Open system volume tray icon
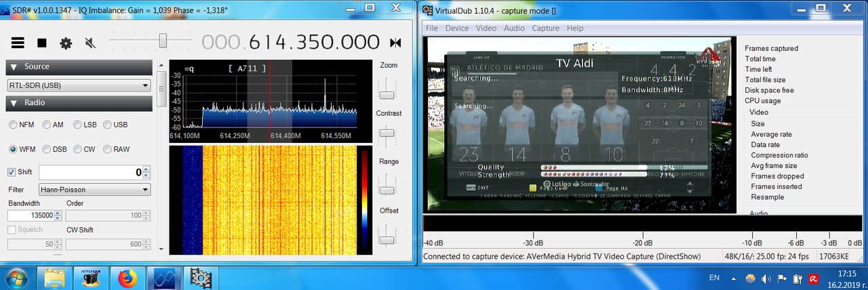Viewport: 868px width, 290px height. click(766, 278)
